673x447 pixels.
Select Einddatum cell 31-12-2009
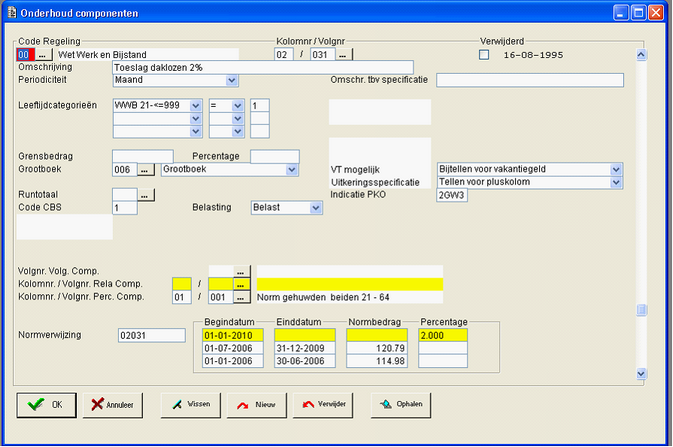[x=305, y=348]
